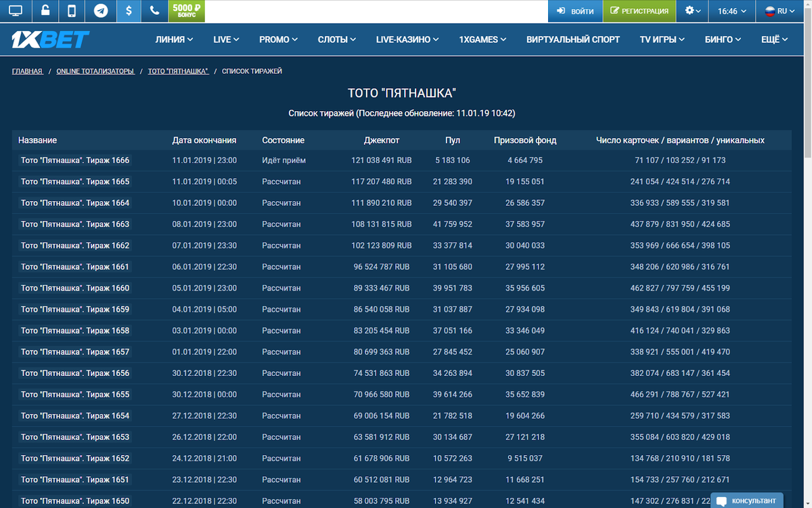Open Тото "Пятнашка". Тираж 1654 row

[401, 415]
